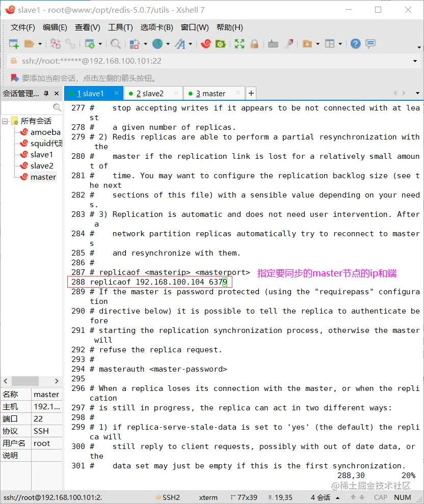
Task: Launch Xftp red swirl toolbar icon
Action: pos(205,44)
